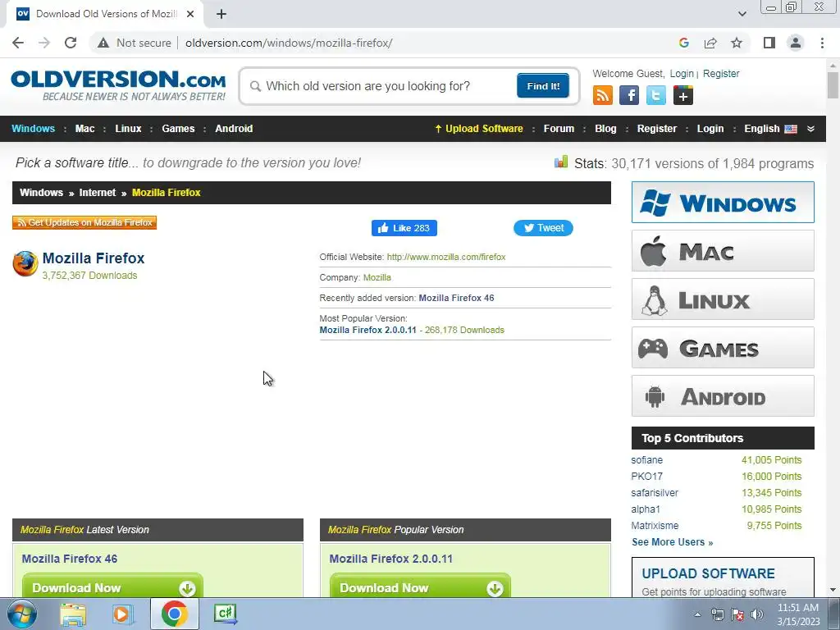Bookmark this page with the star icon
840x630 pixels.
737,43
